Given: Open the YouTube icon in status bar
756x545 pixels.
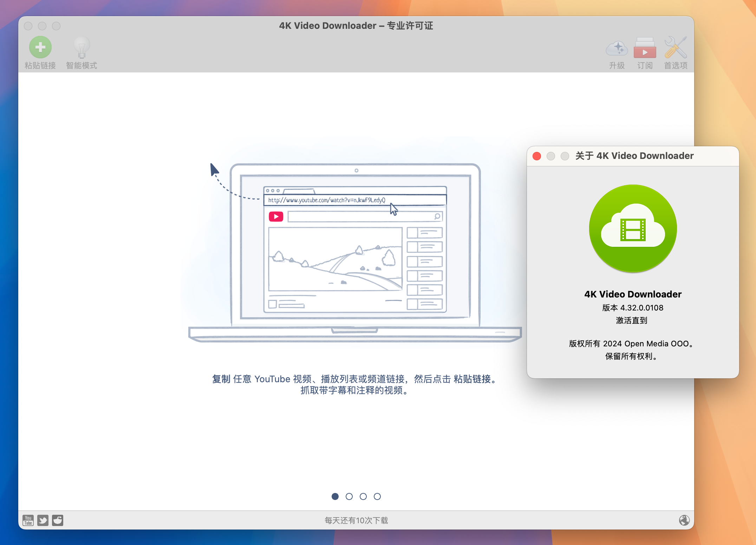Looking at the screenshot, I should 28,520.
